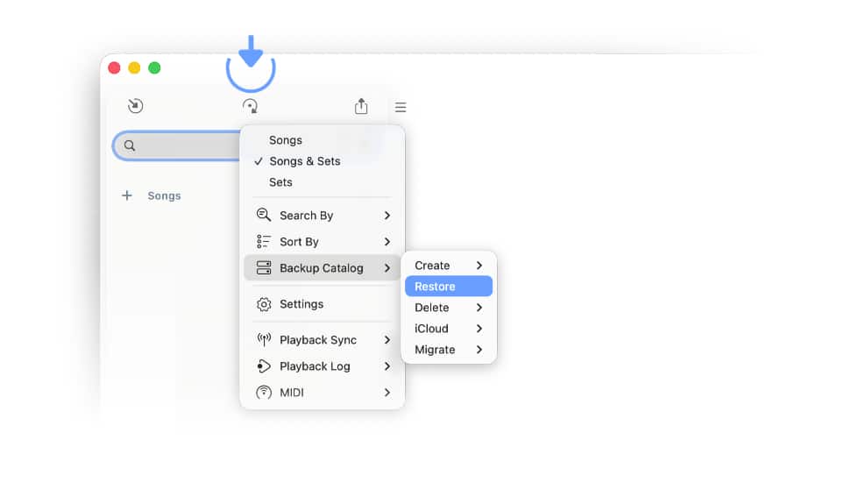Click the Playback Sync antenna icon

point(264,340)
